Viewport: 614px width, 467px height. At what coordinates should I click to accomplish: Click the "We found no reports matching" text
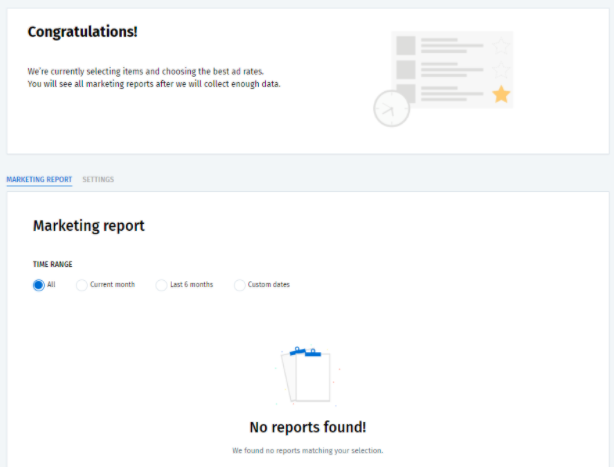pyautogui.click(x=308, y=451)
